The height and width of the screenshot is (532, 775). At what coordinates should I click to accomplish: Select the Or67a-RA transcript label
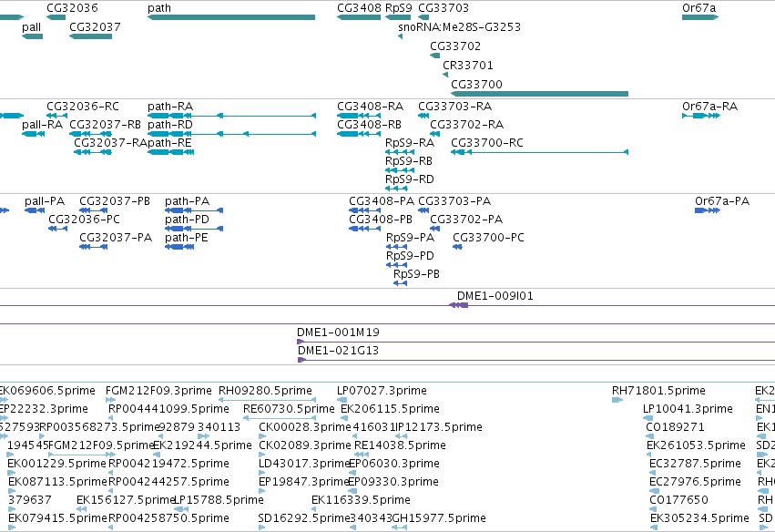point(709,107)
